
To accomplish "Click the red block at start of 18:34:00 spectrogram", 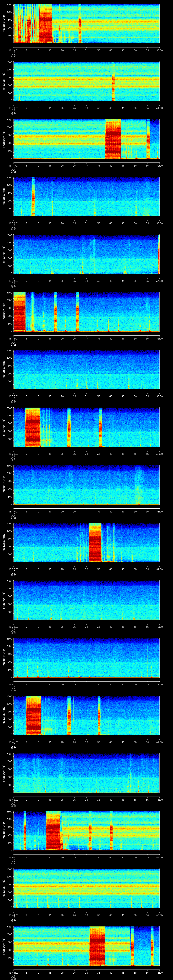I will (x=19, y=312).
